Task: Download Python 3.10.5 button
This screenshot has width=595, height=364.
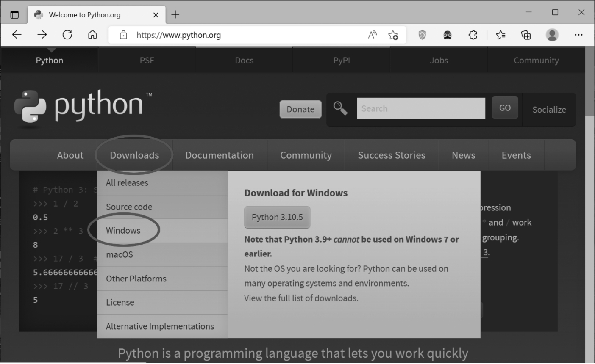Action: (x=277, y=217)
